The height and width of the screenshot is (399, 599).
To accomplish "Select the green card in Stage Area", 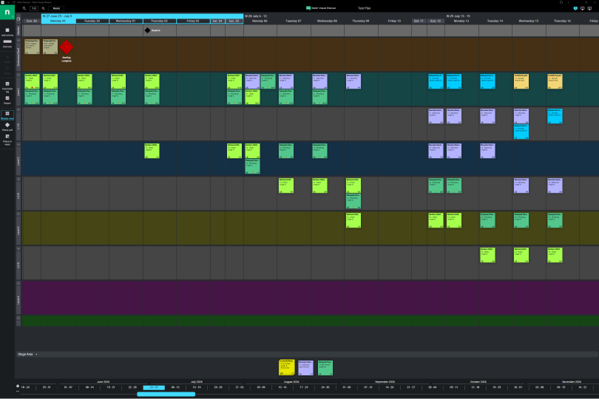I will (x=325, y=368).
